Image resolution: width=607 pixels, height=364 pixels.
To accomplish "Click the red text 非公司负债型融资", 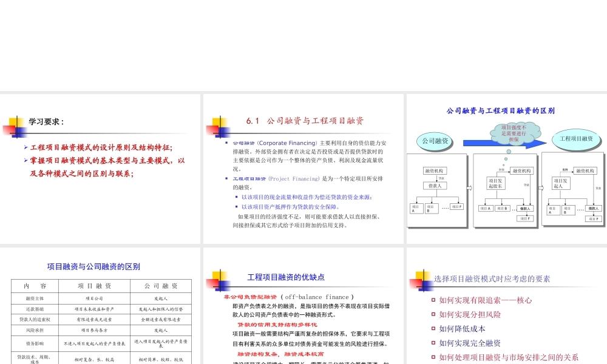I will coord(252,297).
